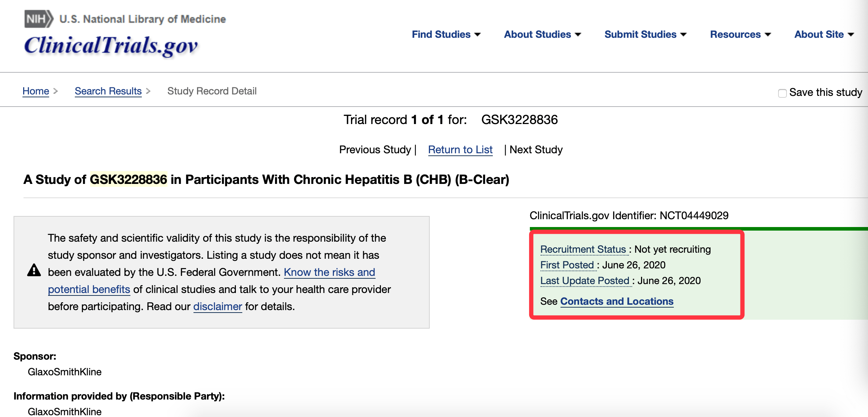The height and width of the screenshot is (417, 868).
Task: Open the About Site menu
Action: point(824,35)
